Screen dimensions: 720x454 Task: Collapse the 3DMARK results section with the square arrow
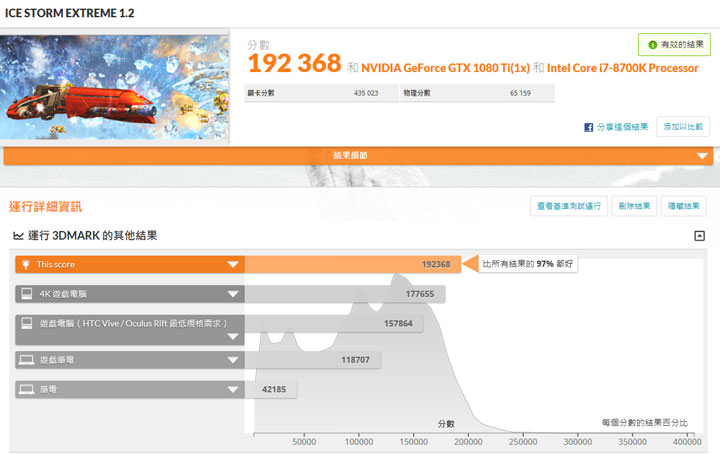coord(699,236)
